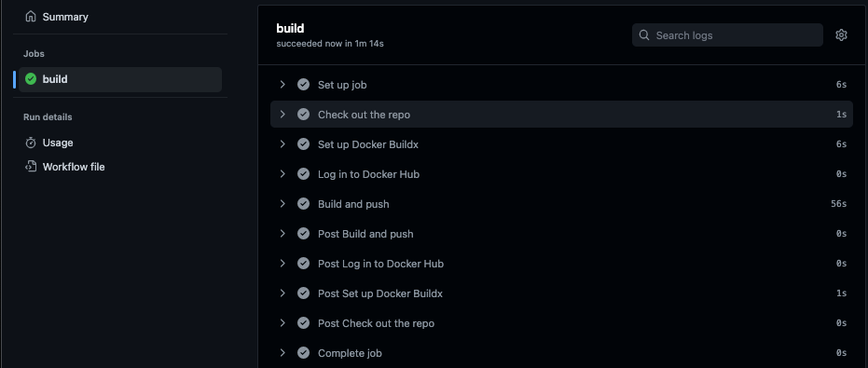Click the log settings gear icon
This screenshot has height=368, width=868.
click(x=841, y=34)
